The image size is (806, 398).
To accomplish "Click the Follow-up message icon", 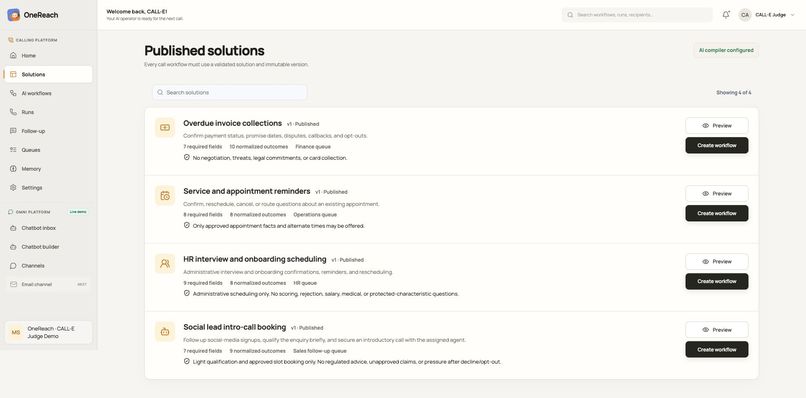I will [x=13, y=131].
